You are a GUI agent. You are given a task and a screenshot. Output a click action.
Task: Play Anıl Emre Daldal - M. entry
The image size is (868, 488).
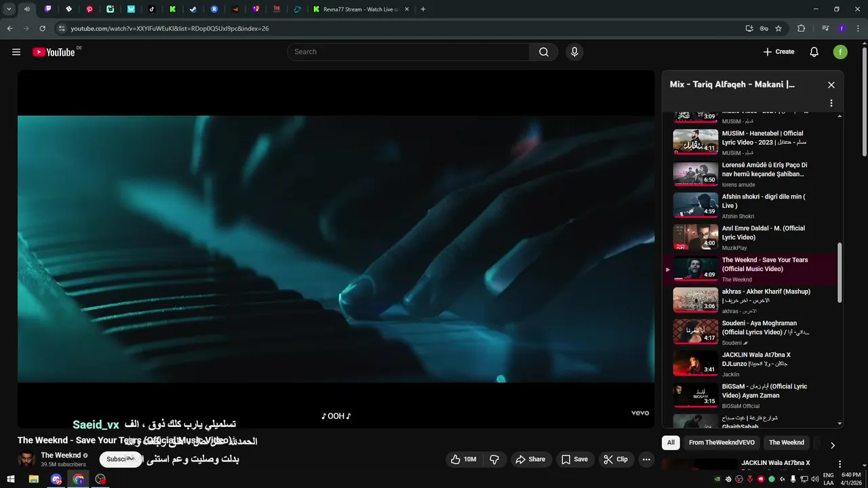tap(752, 238)
